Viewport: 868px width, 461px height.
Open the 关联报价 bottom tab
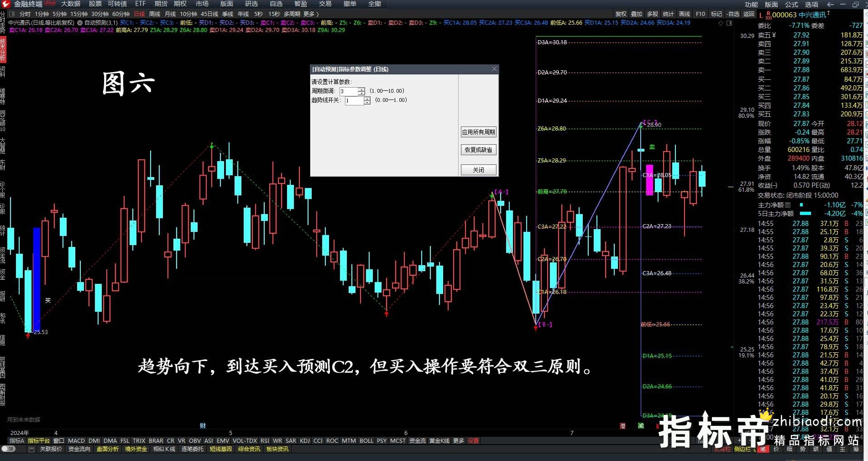pos(51,449)
